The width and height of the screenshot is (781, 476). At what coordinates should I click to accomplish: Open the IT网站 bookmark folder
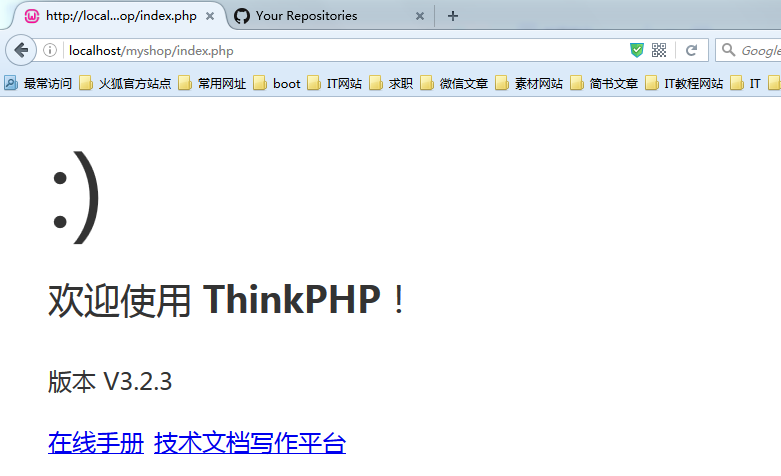click(x=335, y=83)
